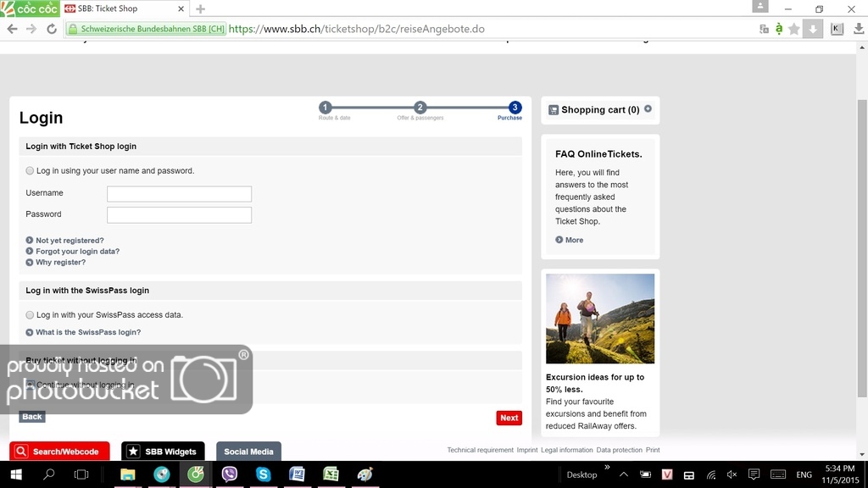
Task: Click the Cốc Cốc browser taskbar icon
Action: (196, 474)
